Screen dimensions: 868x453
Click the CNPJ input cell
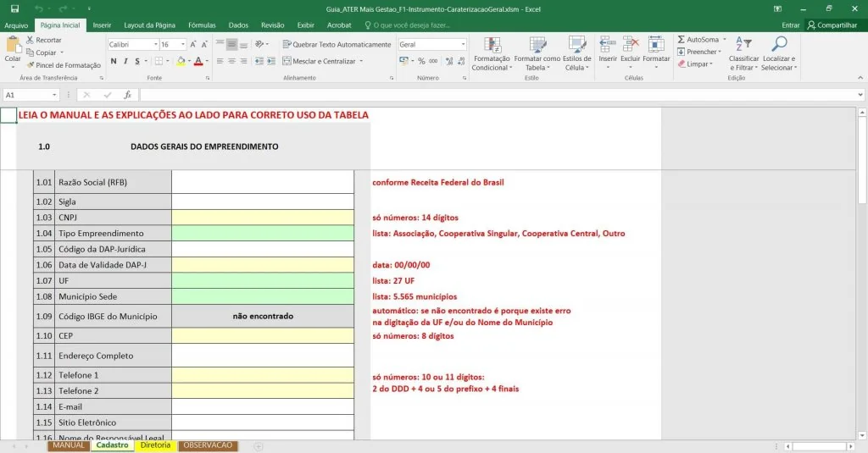click(x=263, y=218)
